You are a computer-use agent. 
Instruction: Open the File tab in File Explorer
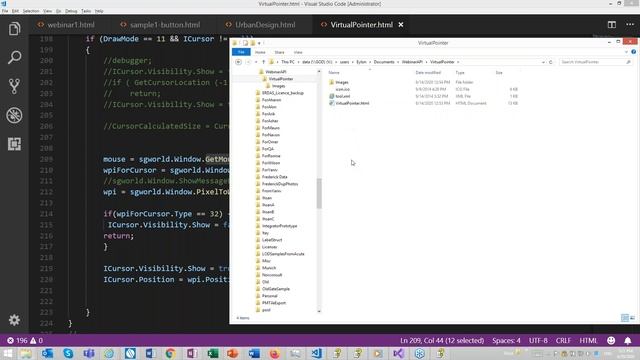[241, 52]
